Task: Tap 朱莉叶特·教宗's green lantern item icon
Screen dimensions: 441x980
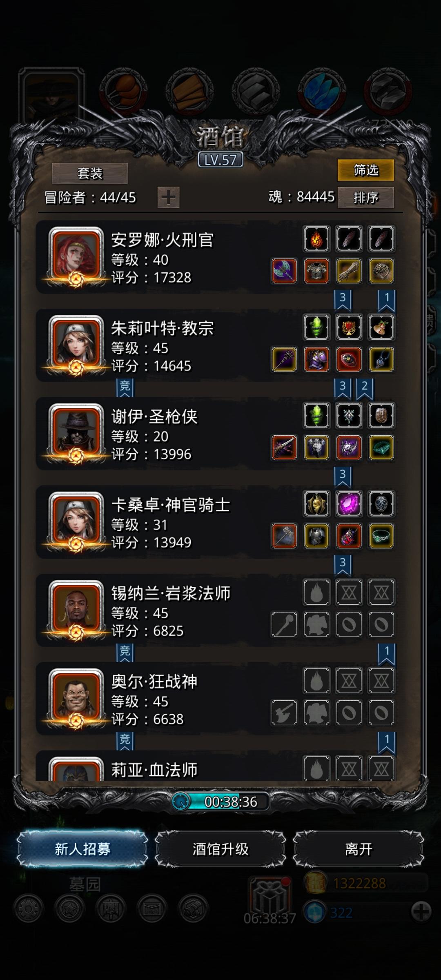Action: tap(316, 327)
